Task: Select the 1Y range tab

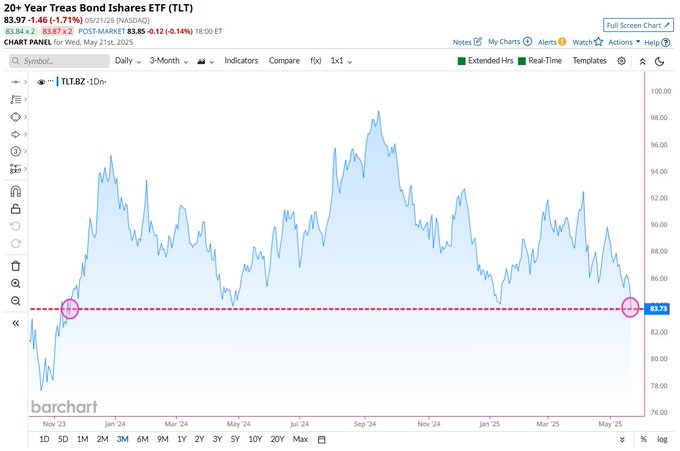Action: click(x=182, y=439)
